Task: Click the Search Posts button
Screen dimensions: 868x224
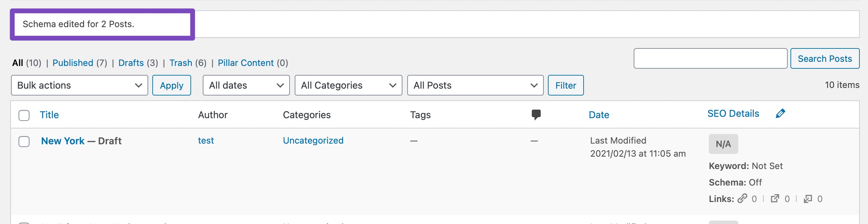Action: [825, 59]
